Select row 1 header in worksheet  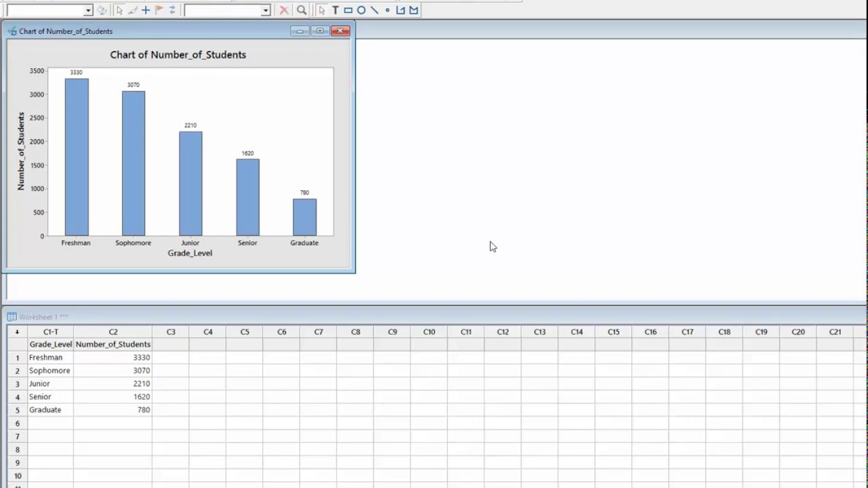coord(18,358)
